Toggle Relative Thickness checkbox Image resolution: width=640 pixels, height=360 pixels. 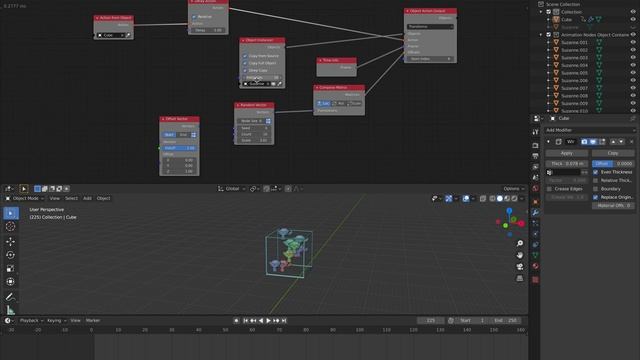pyautogui.click(x=596, y=180)
